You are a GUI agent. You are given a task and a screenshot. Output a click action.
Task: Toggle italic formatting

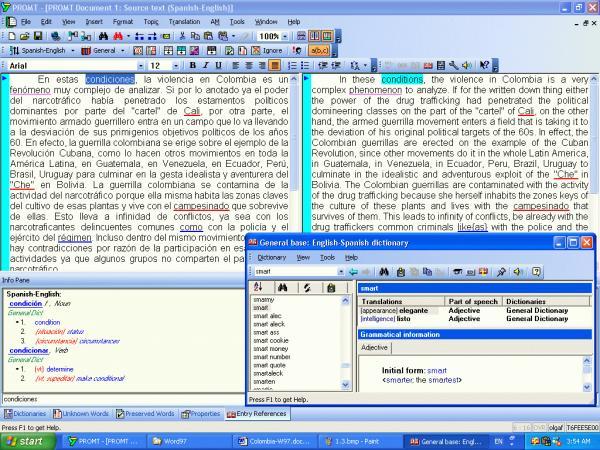click(205, 65)
